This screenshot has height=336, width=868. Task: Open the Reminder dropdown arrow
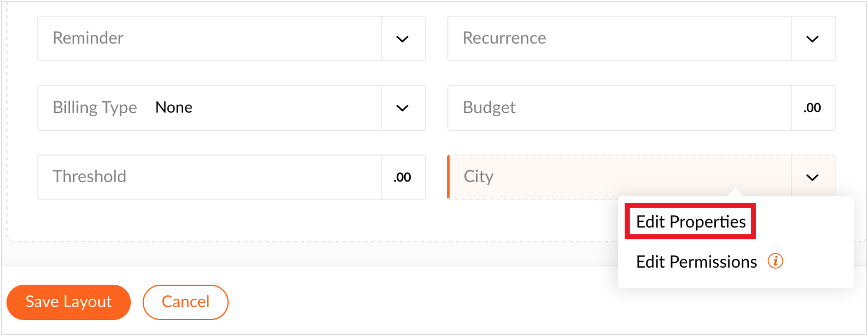(x=403, y=39)
